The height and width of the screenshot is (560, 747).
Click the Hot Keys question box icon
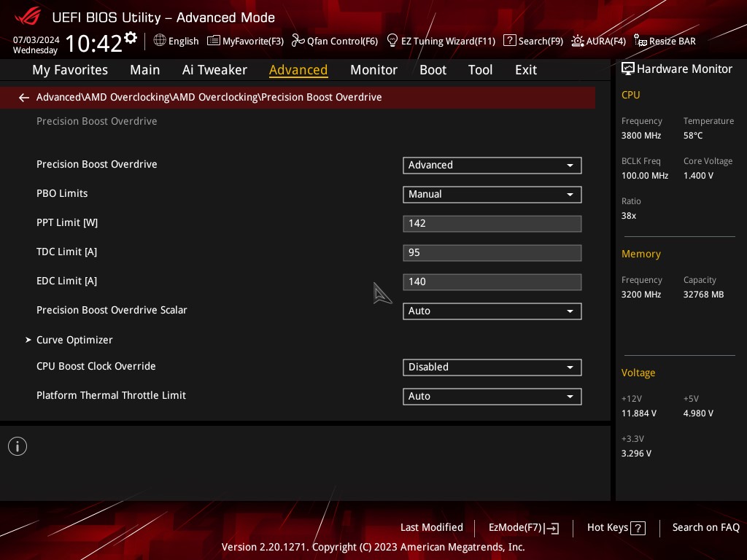[638, 528]
